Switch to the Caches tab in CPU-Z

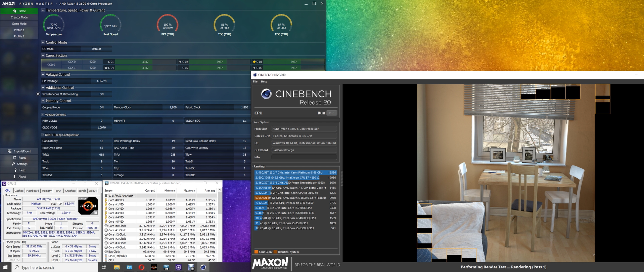19,191
